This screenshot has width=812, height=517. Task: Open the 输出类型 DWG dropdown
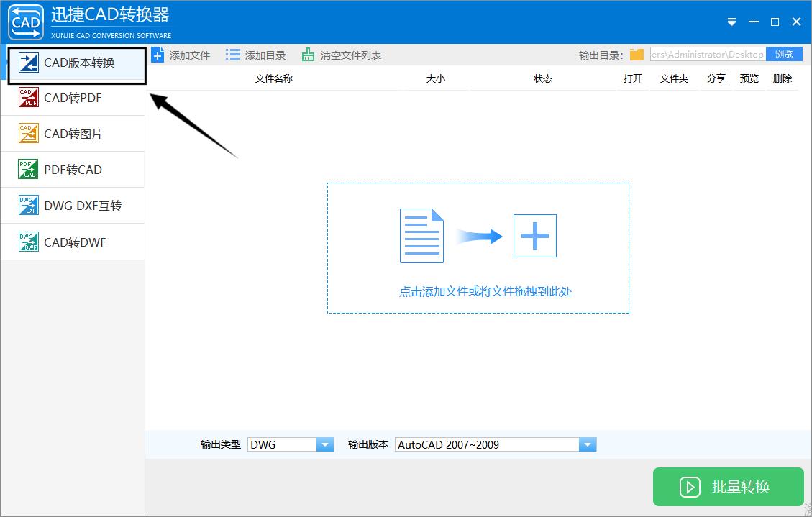pyautogui.click(x=326, y=444)
